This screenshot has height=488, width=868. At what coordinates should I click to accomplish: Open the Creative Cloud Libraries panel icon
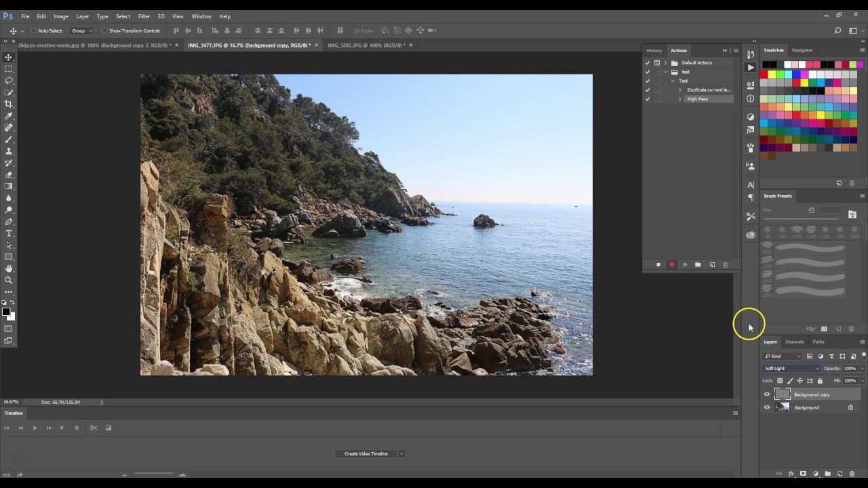click(750, 235)
